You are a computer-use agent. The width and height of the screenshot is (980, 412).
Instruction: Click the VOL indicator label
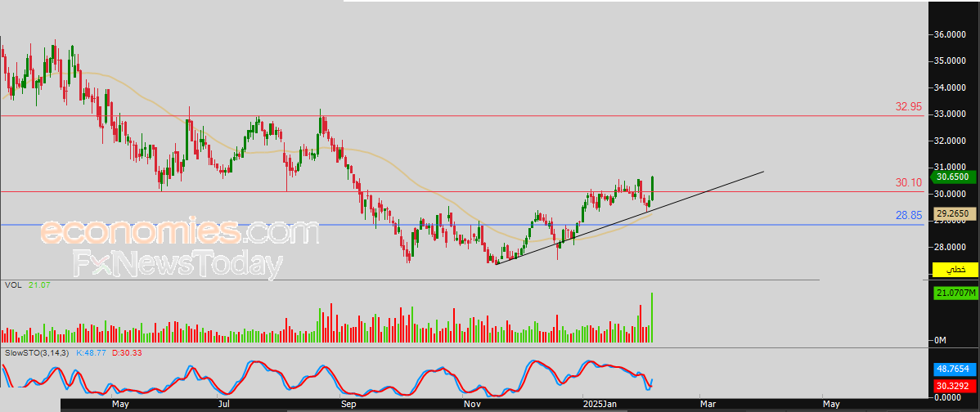[x=13, y=284]
